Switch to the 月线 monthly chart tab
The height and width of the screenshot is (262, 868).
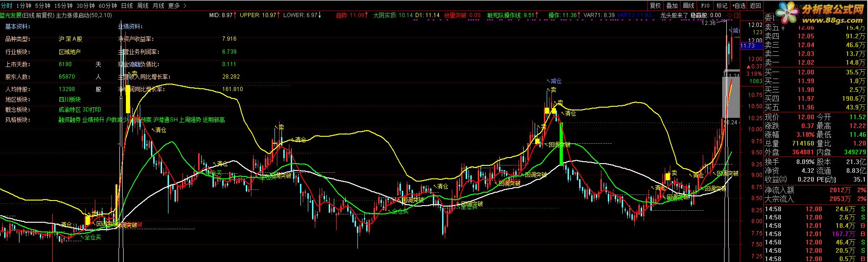click(158, 6)
